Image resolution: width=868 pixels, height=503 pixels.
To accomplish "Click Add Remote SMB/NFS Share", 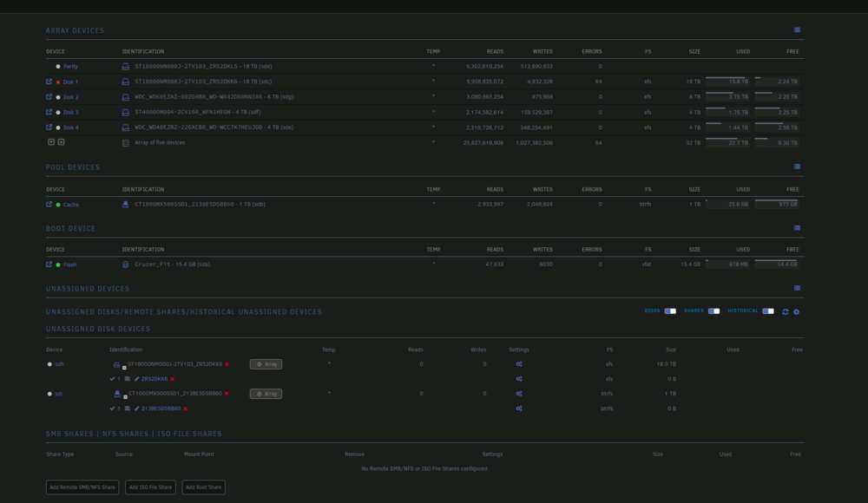I will [82, 487].
